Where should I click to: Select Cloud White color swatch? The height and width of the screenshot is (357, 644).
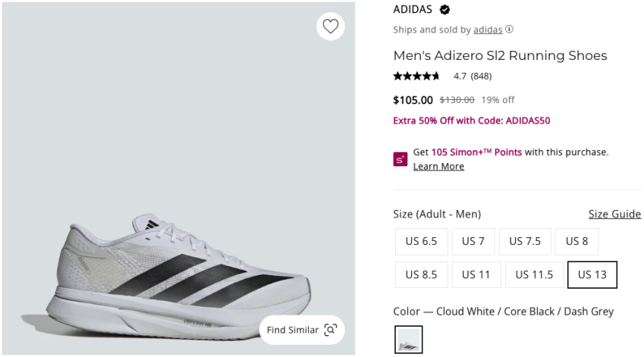tap(408, 340)
